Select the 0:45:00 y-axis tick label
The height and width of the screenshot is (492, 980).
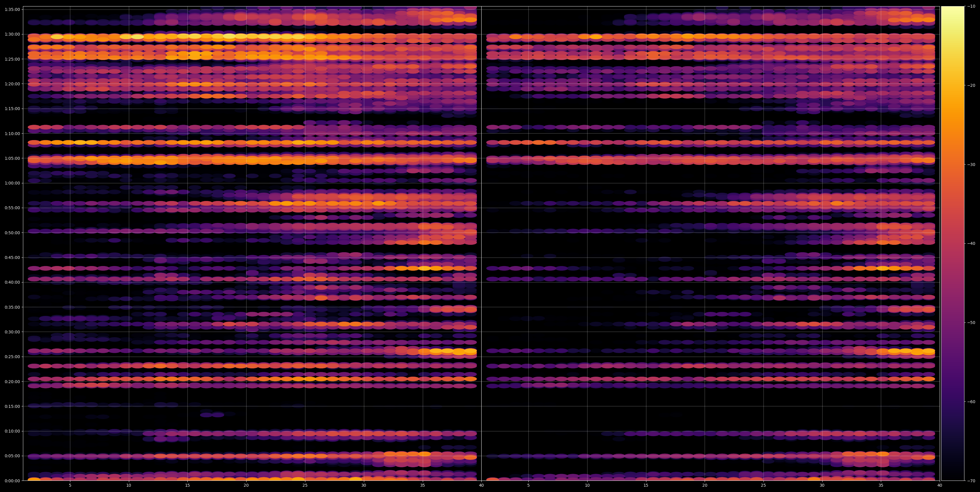(12, 257)
